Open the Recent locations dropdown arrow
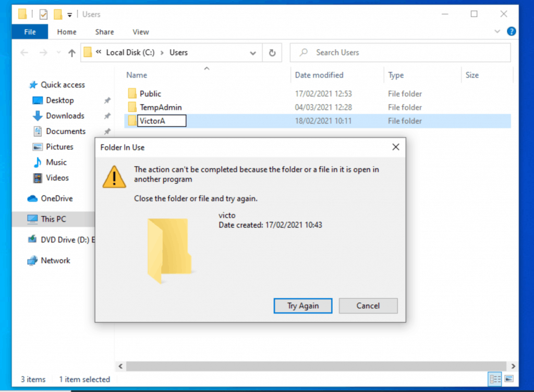 pos(58,53)
